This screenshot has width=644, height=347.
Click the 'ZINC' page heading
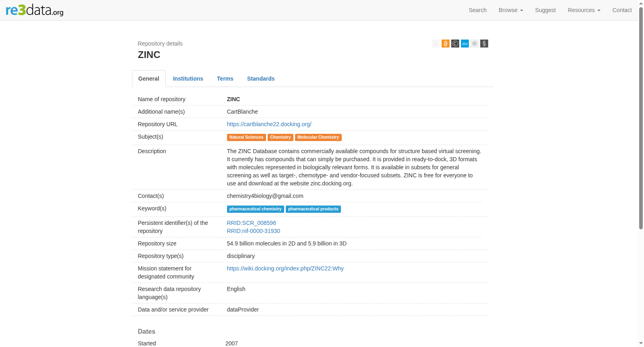click(149, 55)
